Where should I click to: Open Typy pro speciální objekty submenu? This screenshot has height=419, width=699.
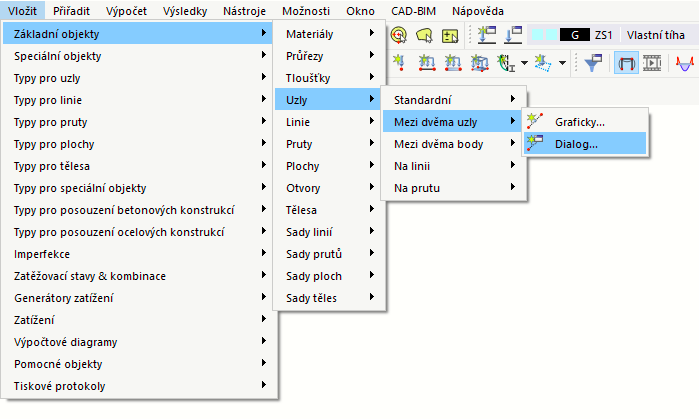coord(137,188)
